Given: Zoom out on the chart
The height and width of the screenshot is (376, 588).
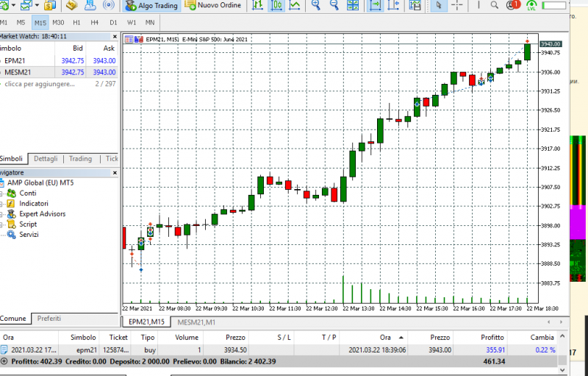Looking at the screenshot, I should pyautogui.click(x=334, y=5).
